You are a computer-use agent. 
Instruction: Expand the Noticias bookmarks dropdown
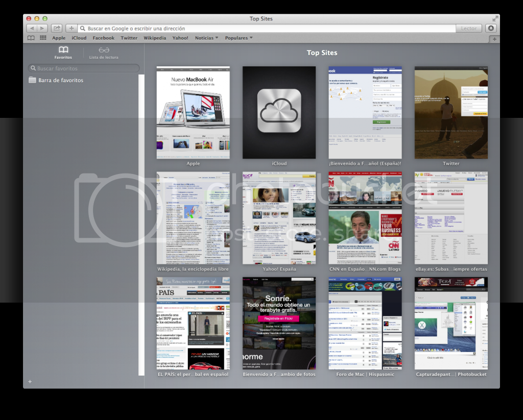point(206,38)
